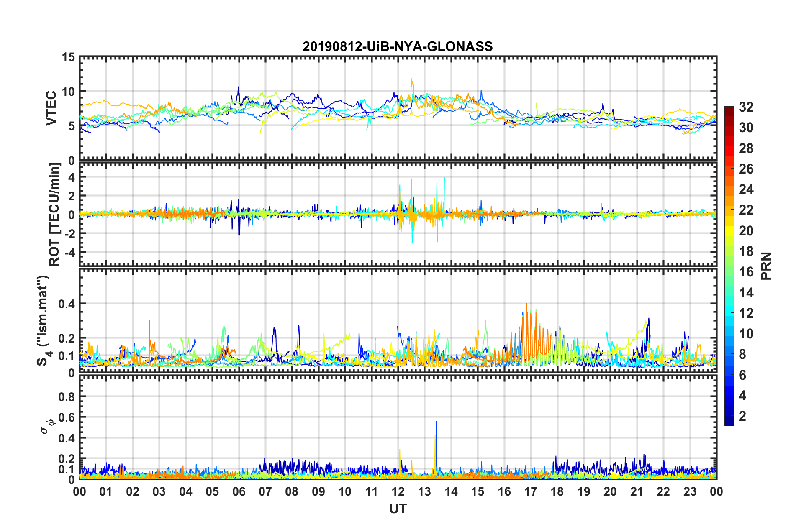Click the PRN color scale bar
Image resolution: width=796 pixels, height=532 pixels.
729,266
